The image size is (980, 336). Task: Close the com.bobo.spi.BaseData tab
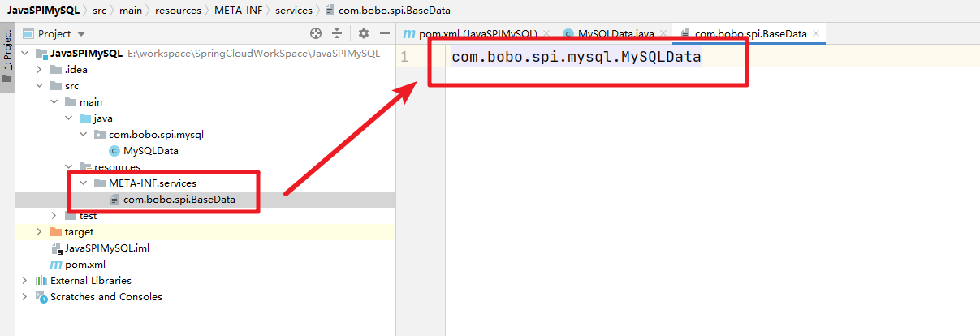[x=816, y=33]
